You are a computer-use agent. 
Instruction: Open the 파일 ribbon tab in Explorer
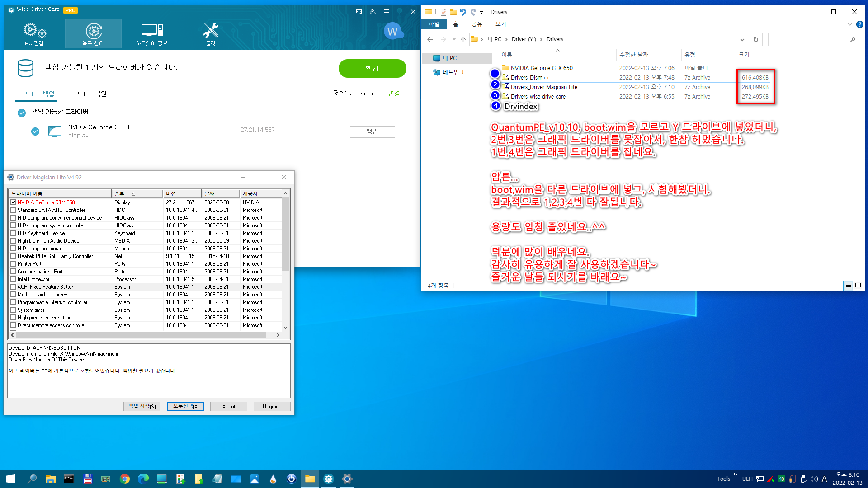click(x=434, y=24)
